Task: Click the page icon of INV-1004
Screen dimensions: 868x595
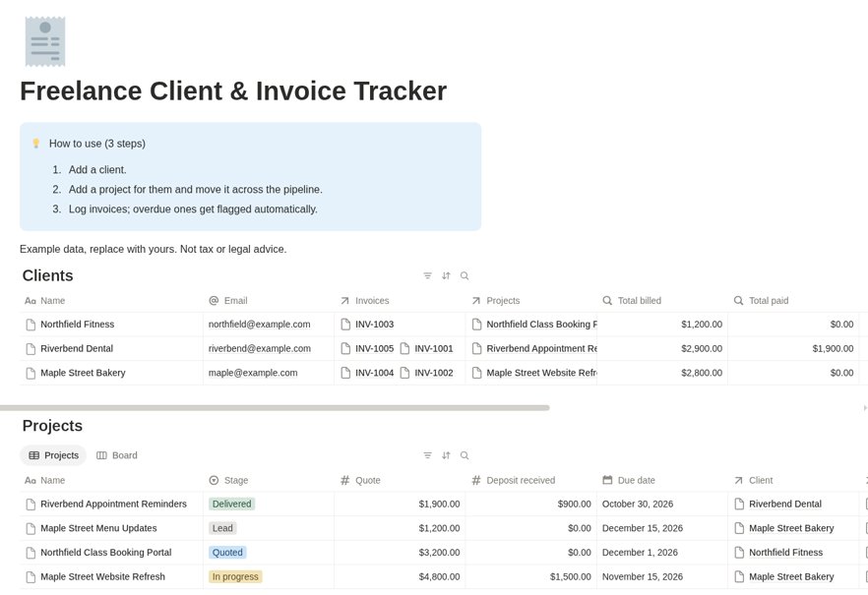Action: pyautogui.click(x=346, y=373)
